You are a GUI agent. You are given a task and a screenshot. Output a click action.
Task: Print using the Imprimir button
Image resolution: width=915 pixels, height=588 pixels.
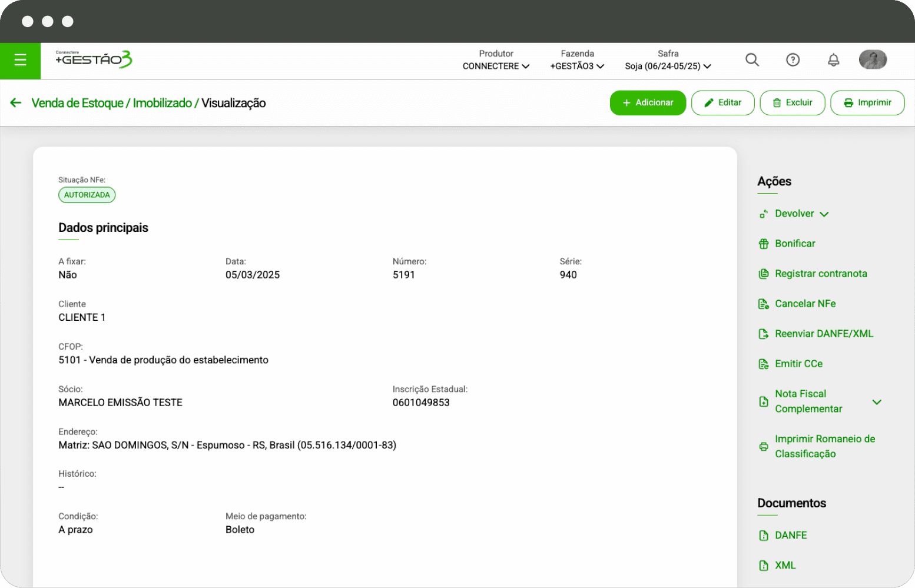pyautogui.click(x=867, y=103)
